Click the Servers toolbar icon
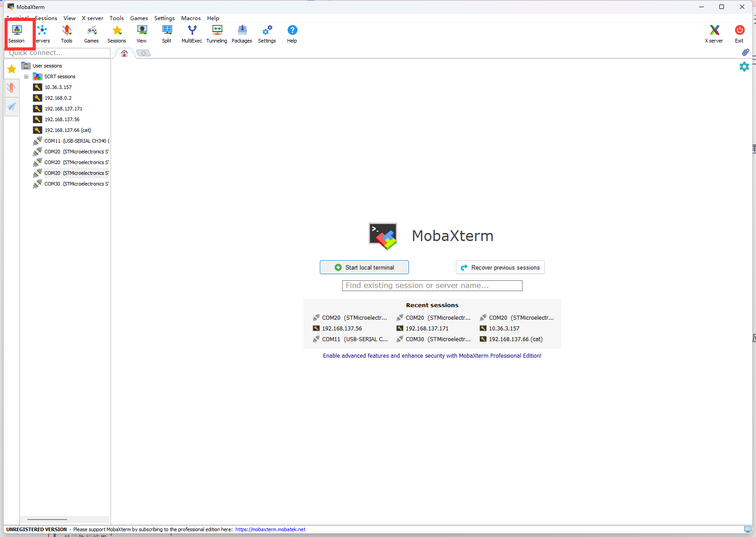Screen dimensions: 756x537 point(42,34)
